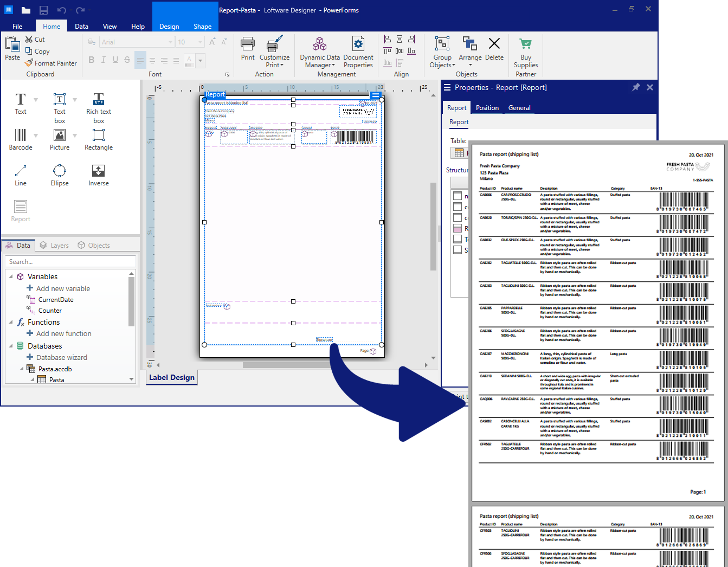728x567 pixels.
Task: Choose the Ellipse drawing tool
Action: [60, 175]
